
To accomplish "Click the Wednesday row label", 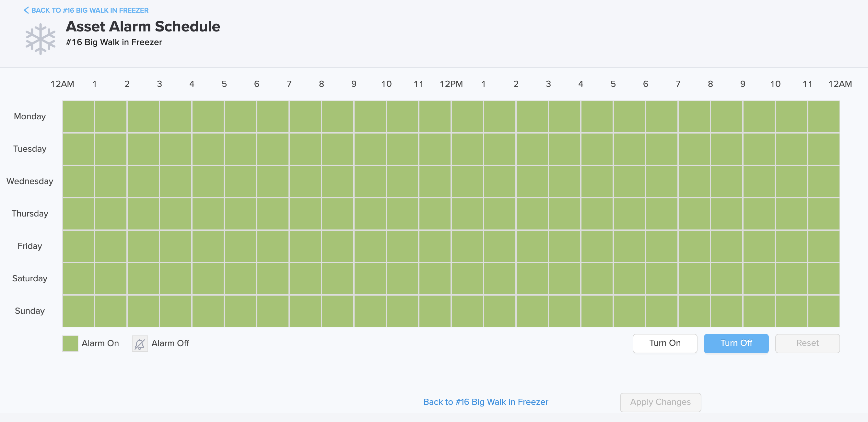I will point(29,181).
